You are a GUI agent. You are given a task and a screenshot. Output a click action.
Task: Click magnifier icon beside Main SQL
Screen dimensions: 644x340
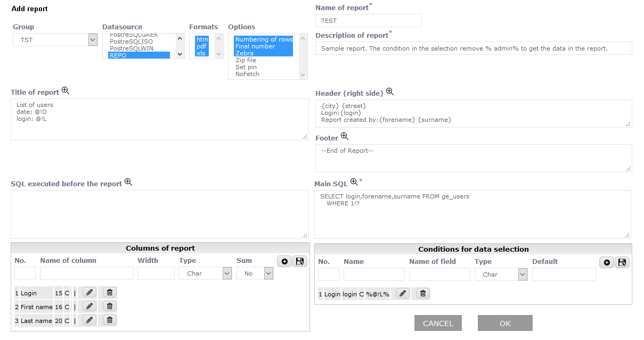click(354, 183)
